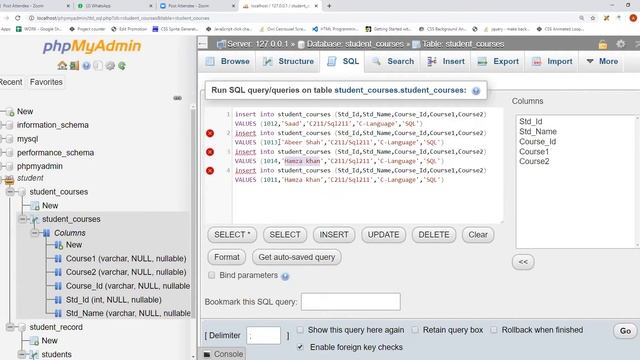Screen dimensions: 640x360
Task: Collapse the student_courses table node
Action: 22,219
